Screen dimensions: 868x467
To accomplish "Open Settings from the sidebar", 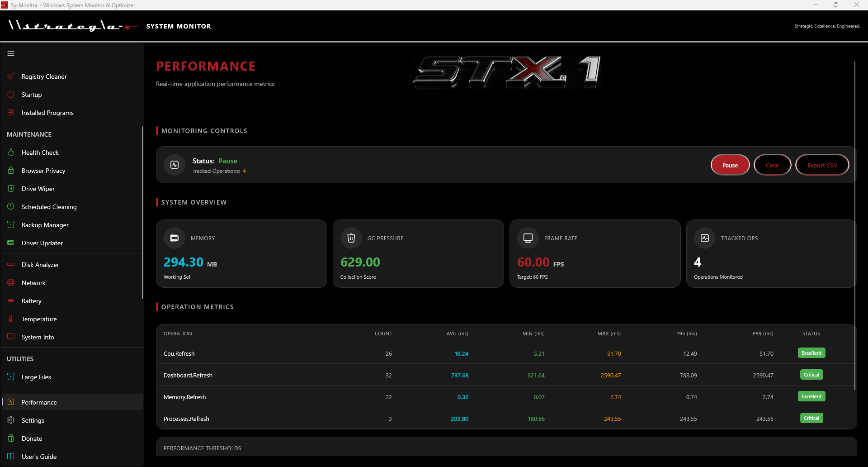I will [33, 420].
